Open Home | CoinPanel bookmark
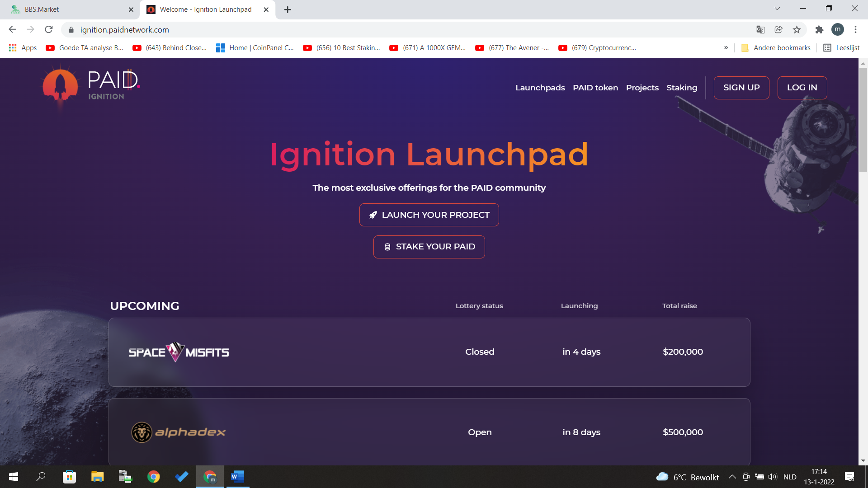Screen dimensions: 868x488 (x=255, y=48)
